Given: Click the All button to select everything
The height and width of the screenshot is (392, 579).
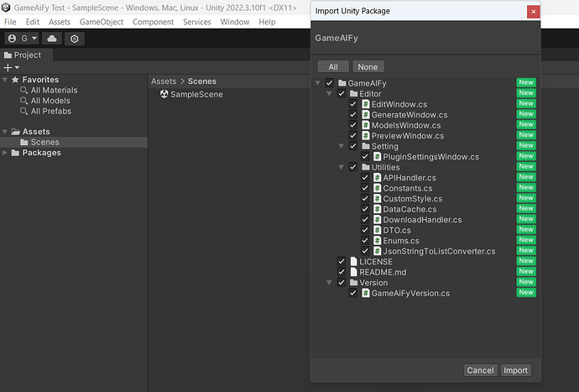Looking at the screenshot, I should point(333,67).
